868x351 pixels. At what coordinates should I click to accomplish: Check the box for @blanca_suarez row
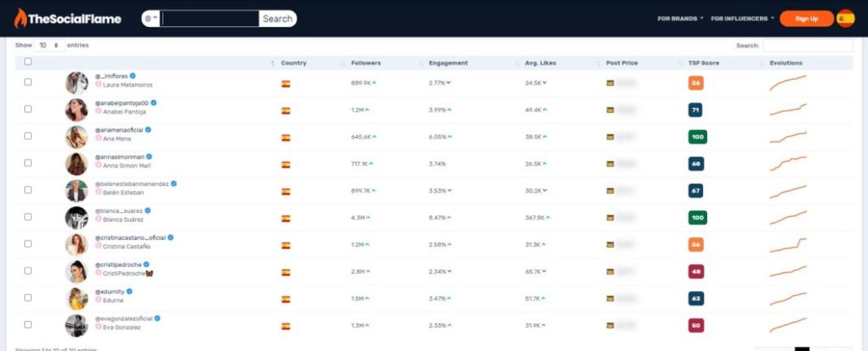pyautogui.click(x=28, y=216)
